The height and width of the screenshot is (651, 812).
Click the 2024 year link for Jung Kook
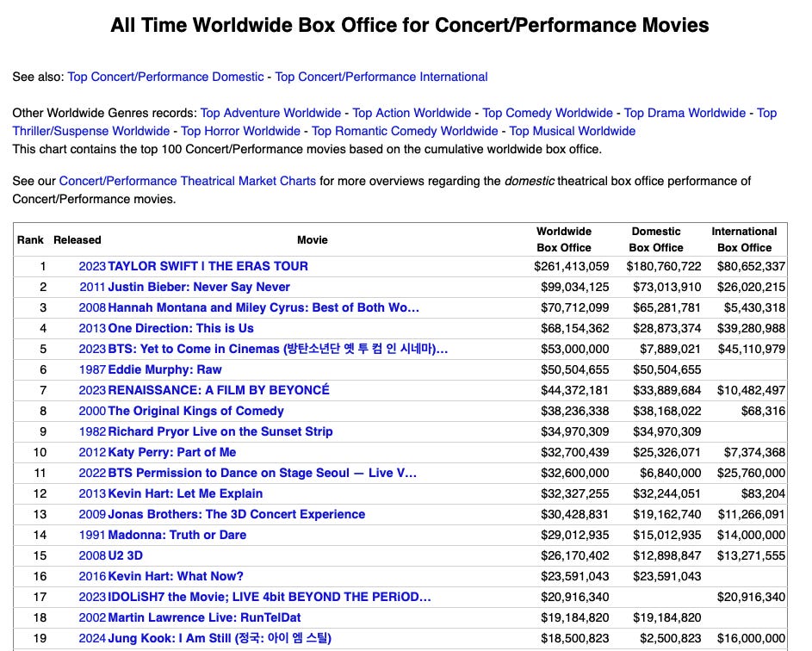[92, 639]
